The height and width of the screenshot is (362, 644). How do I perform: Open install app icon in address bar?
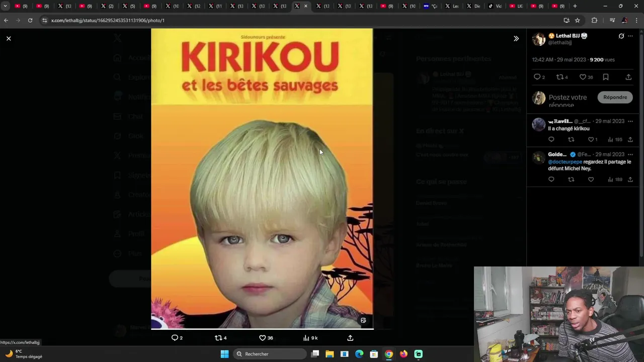(567, 20)
